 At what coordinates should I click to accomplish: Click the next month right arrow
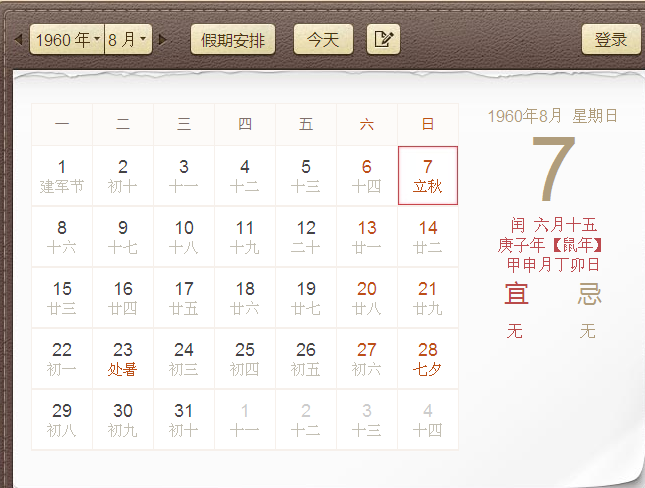coord(163,40)
